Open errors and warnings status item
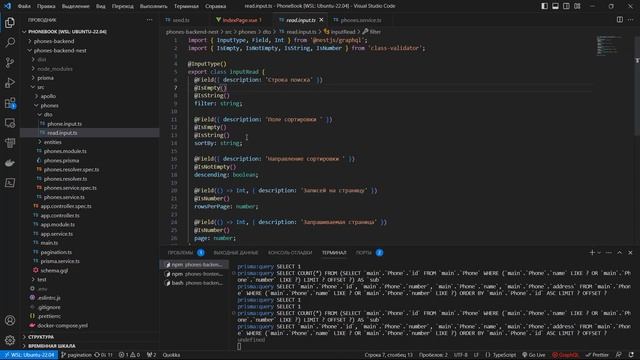 129,355
